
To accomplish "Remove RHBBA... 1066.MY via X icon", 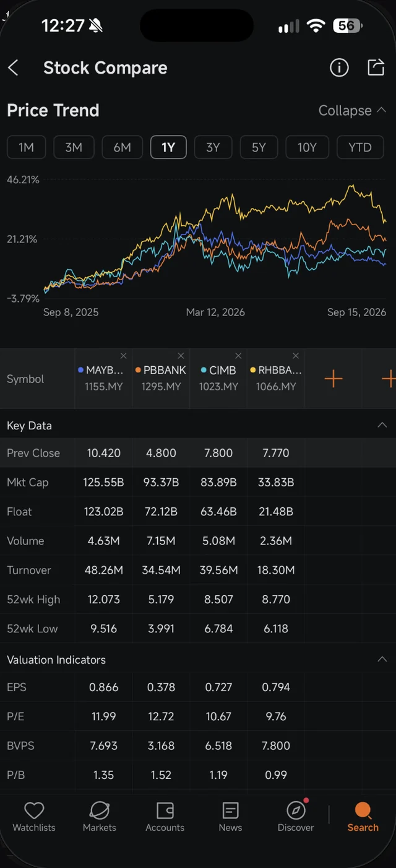I will coord(296,356).
